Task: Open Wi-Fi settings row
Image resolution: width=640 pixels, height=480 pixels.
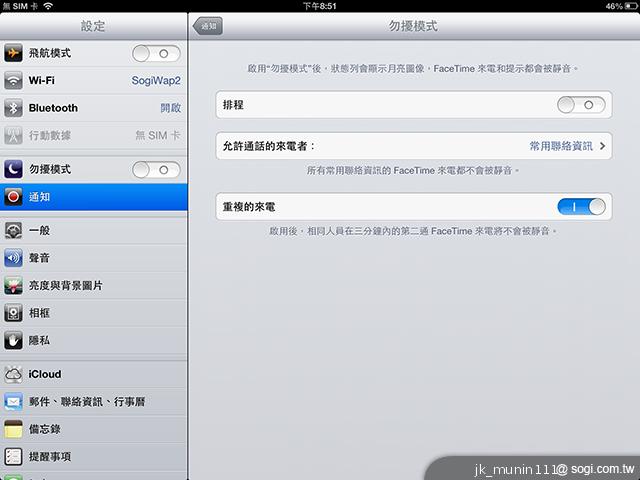Action: coord(93,80)
